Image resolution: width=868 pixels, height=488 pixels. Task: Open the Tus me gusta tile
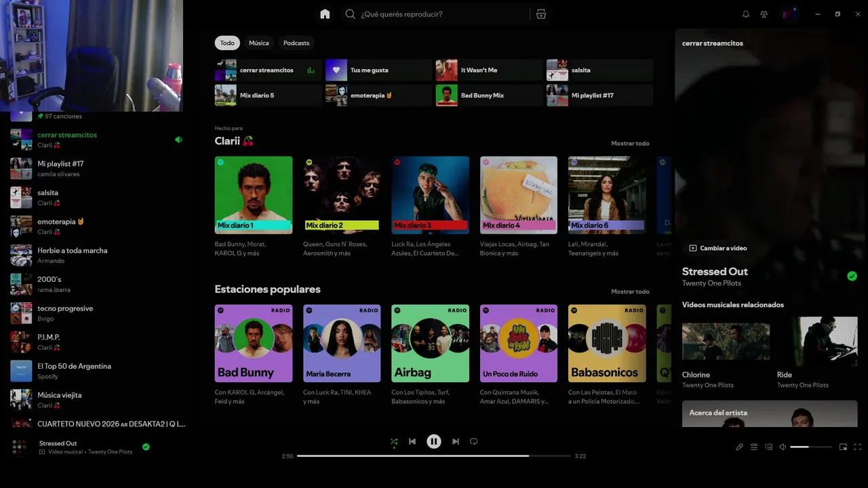pos(378,70)
